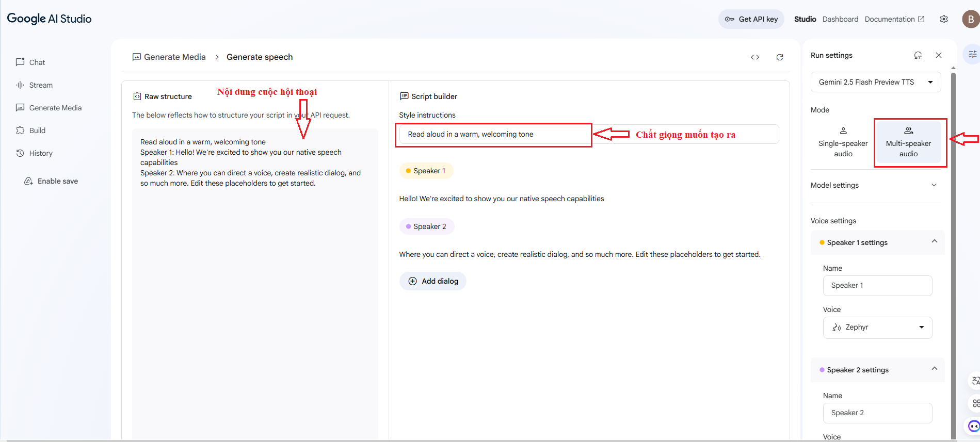The image size is (980, 442).
Task: Click the Generate Media breadcrumb icon
Action: pos(137,57)
